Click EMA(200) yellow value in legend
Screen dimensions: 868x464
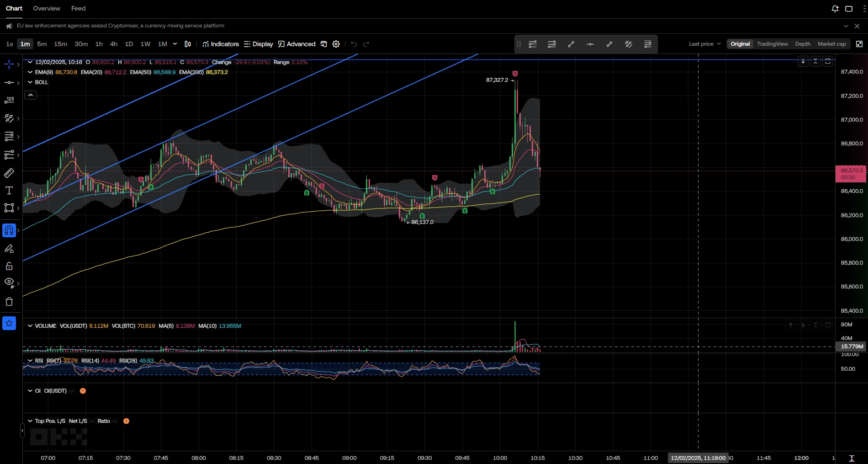(x=217, y=72)
